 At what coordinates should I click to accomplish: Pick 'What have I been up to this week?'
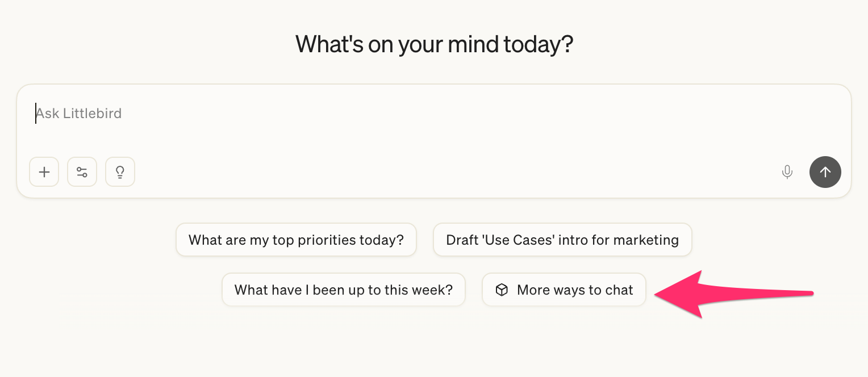click(343, 290)
